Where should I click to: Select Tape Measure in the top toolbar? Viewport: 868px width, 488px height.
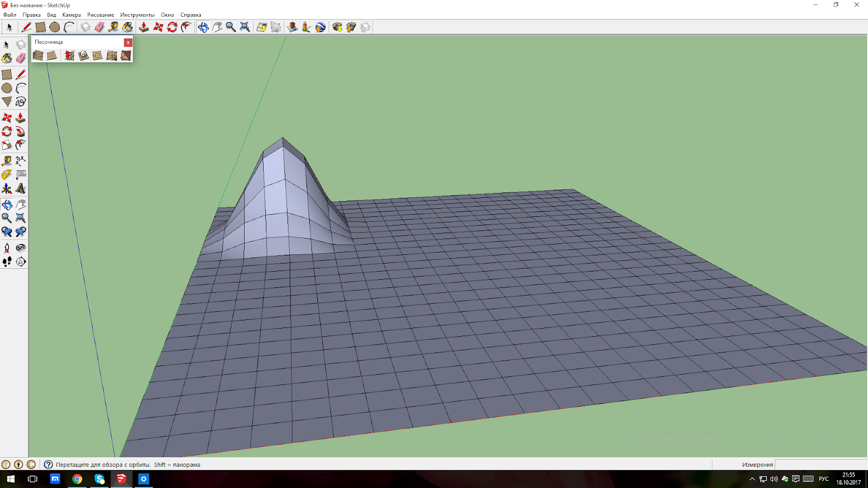(113, 27)
